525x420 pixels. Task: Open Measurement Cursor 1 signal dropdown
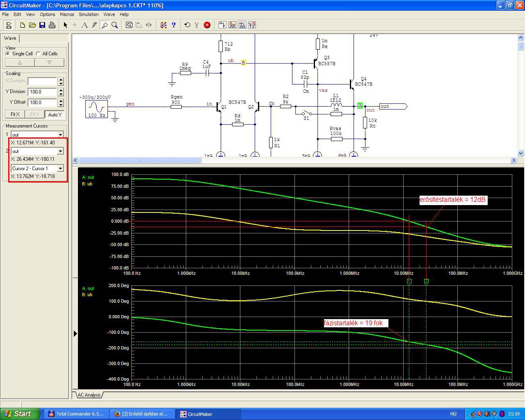[60, 135]
